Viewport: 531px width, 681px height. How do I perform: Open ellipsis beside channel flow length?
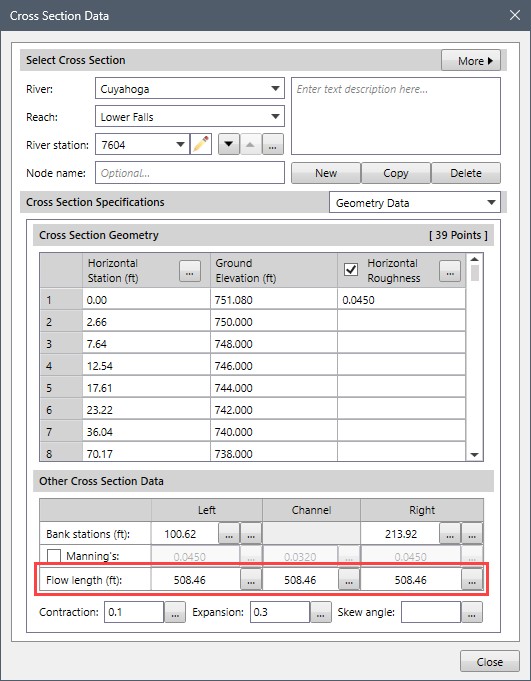[349, 580]
